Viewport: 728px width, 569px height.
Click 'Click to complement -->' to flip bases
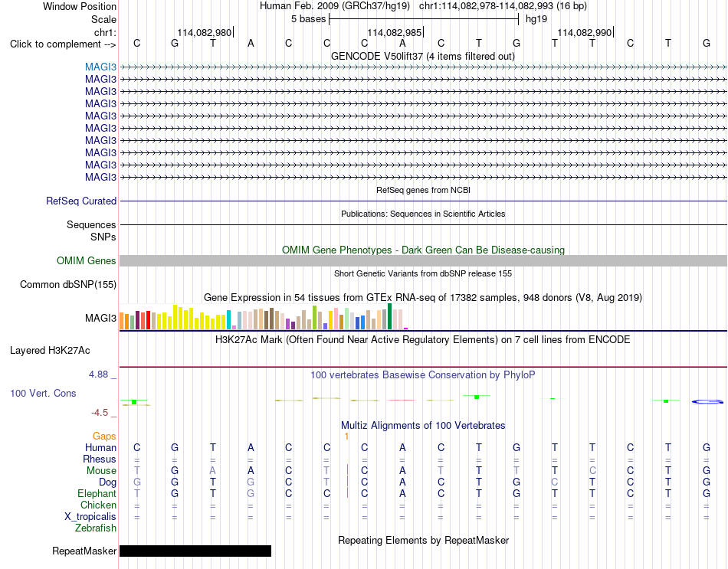63,44
